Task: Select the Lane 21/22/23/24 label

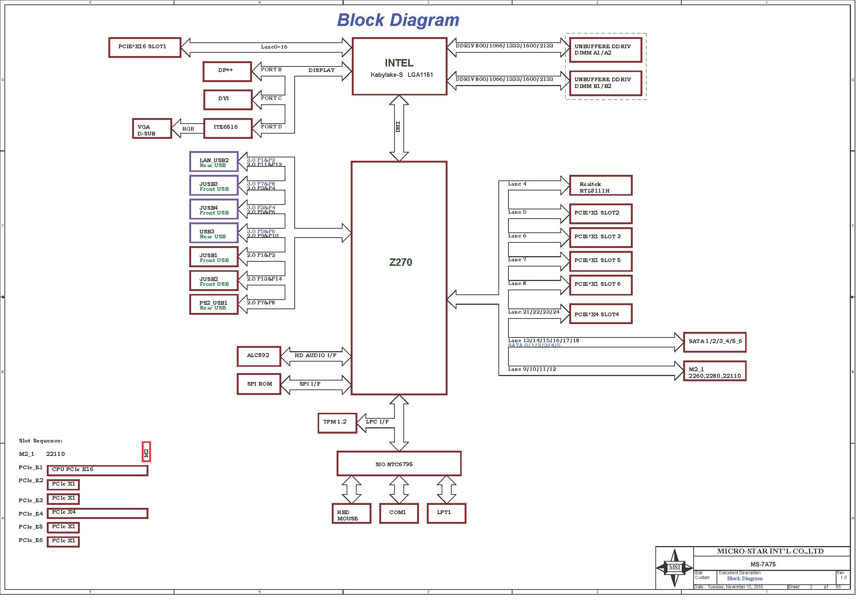Action: (x=534, y=312)
